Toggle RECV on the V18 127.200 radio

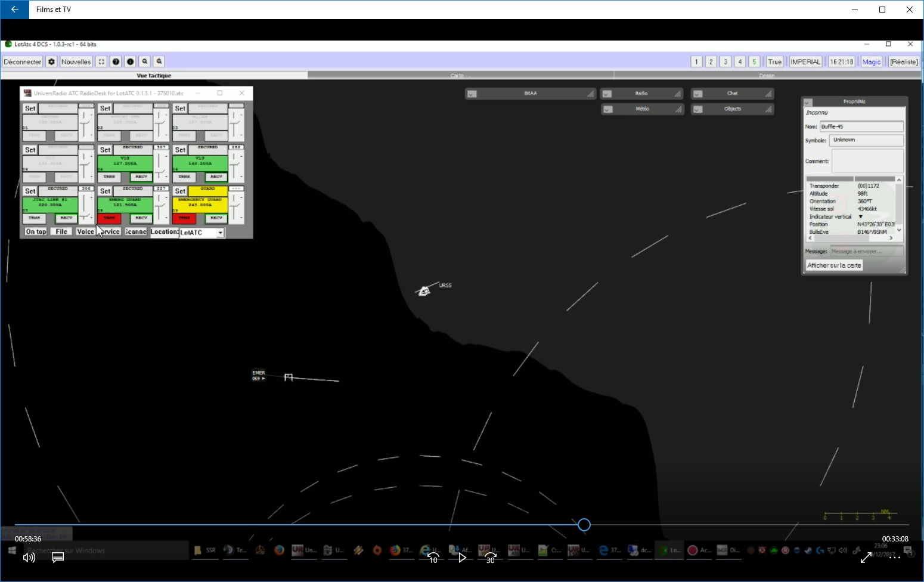(141, 177)
